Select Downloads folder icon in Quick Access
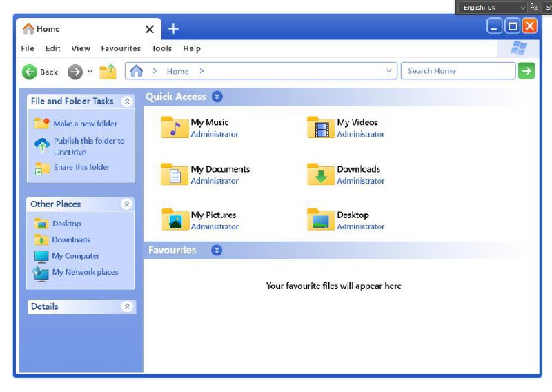Screen dimensions: 552x392 321,174
